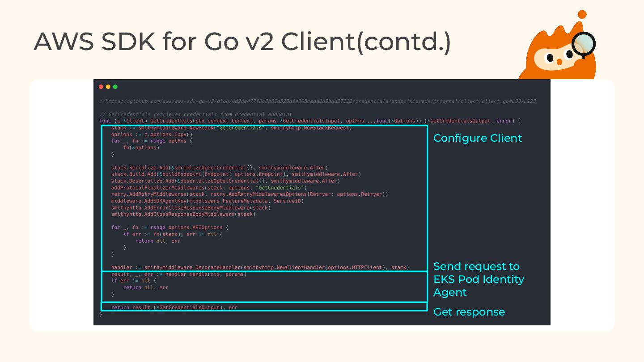
Task: Select the slide title 'AWS SDK for Go v2 Client(contd.)'
Action: [242, 42]
